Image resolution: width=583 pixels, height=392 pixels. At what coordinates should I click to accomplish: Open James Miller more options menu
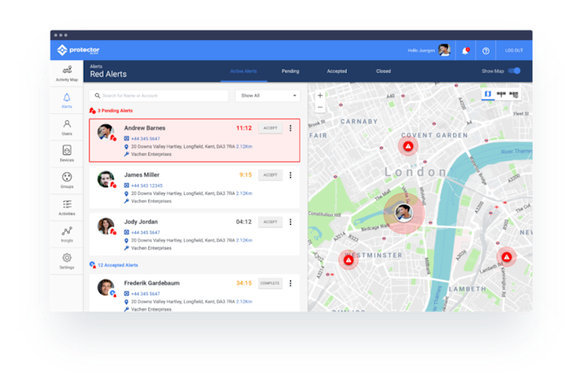click(x=290, y=175)
